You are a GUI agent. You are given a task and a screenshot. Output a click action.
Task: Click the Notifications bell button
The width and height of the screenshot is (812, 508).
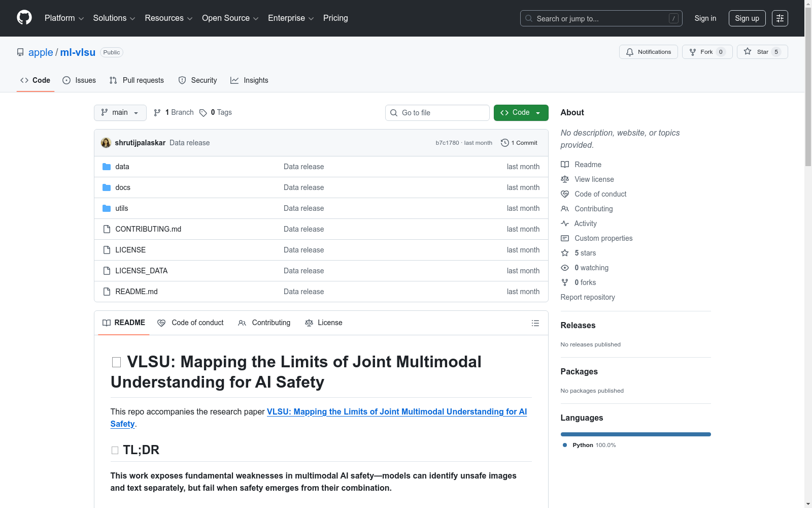(x=648, y=52)
